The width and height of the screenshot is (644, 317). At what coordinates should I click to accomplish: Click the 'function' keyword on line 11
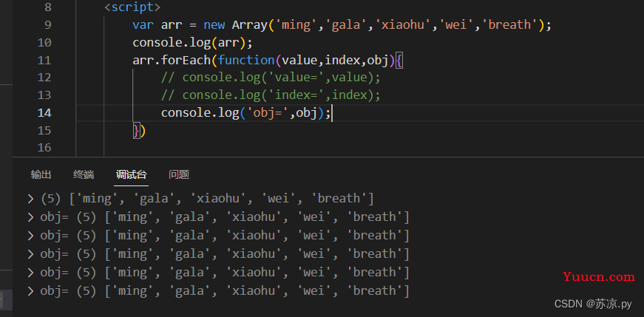[x=246, y=61]
